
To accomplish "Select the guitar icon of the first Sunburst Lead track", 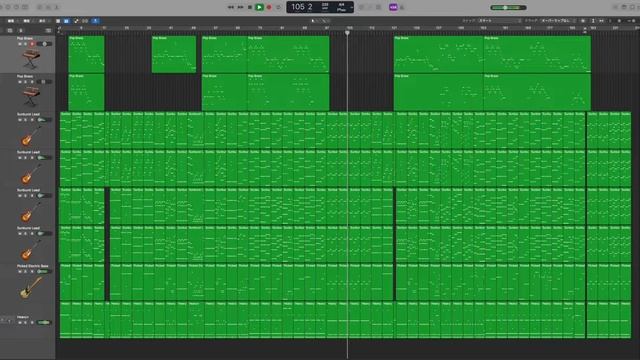I will [x=31, y=135].
